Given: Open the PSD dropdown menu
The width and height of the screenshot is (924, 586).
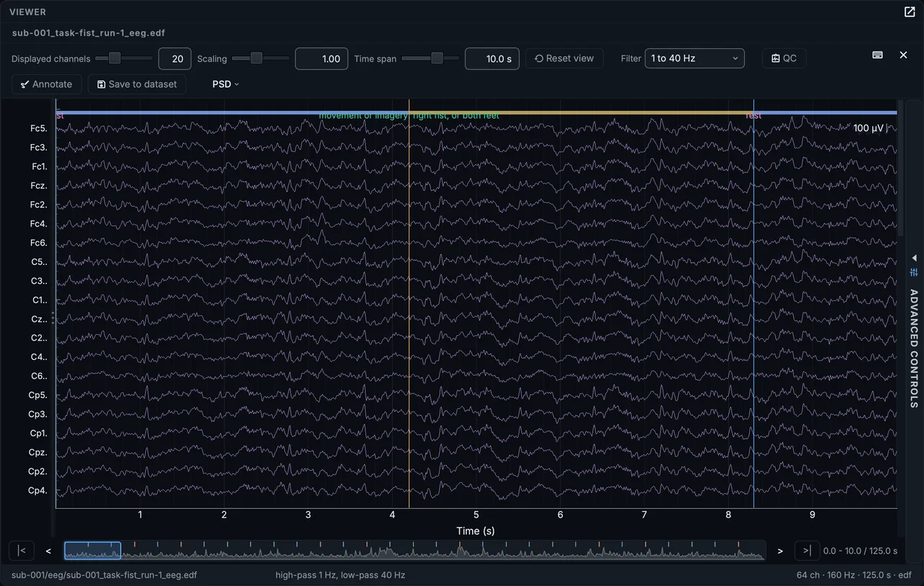Looking at the screenshot, I should [x=225, y=84].
